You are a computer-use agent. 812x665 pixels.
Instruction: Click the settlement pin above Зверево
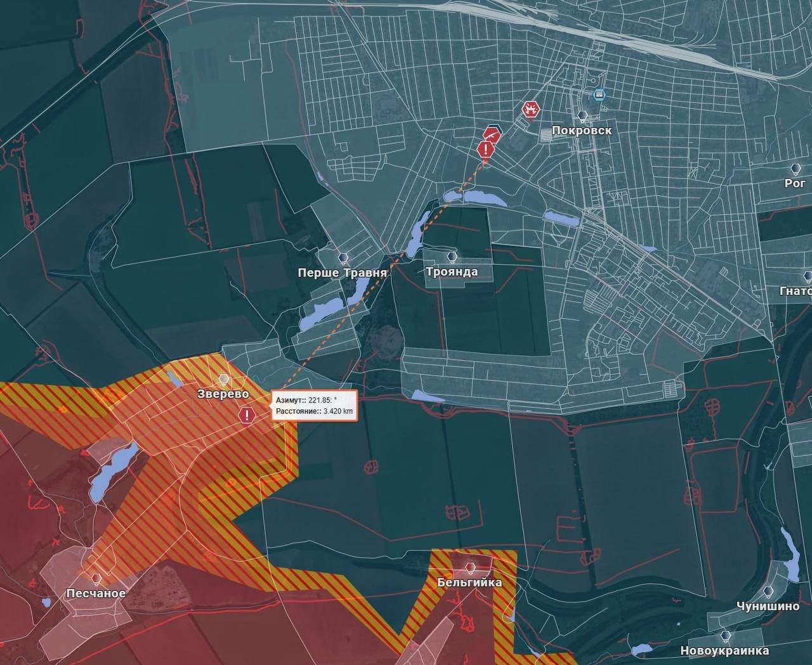[223, 379]
